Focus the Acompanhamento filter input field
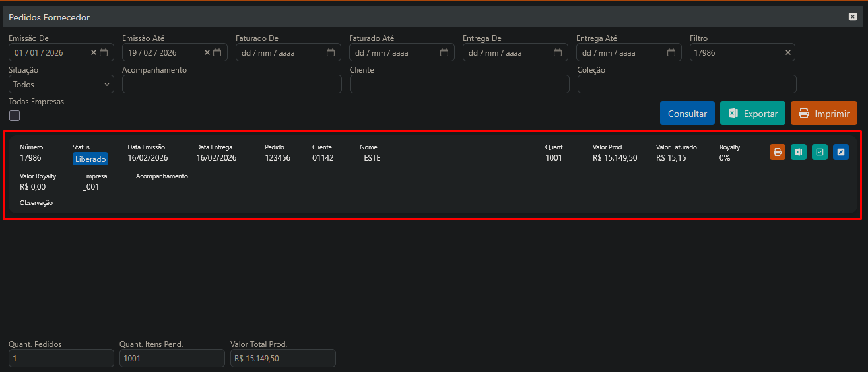 click(232, 84)
